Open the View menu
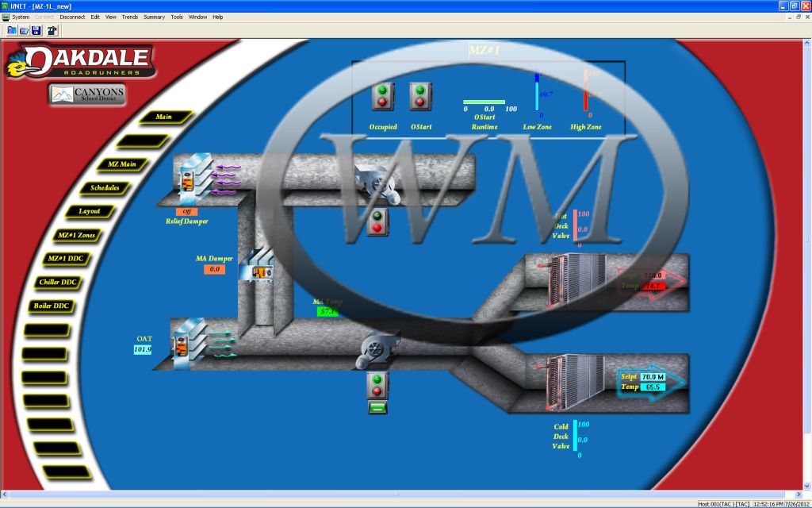The image size is (812, 508). pos(111,17)
